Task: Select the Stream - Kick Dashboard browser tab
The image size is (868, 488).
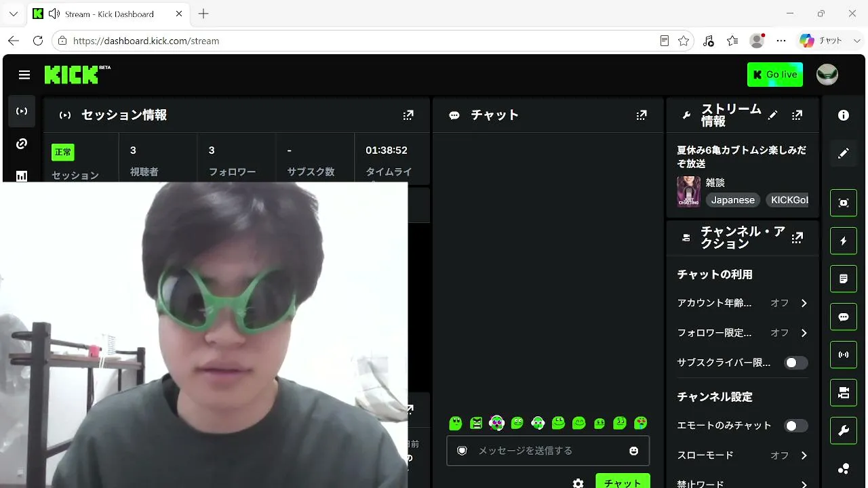Action: point(107,14)
